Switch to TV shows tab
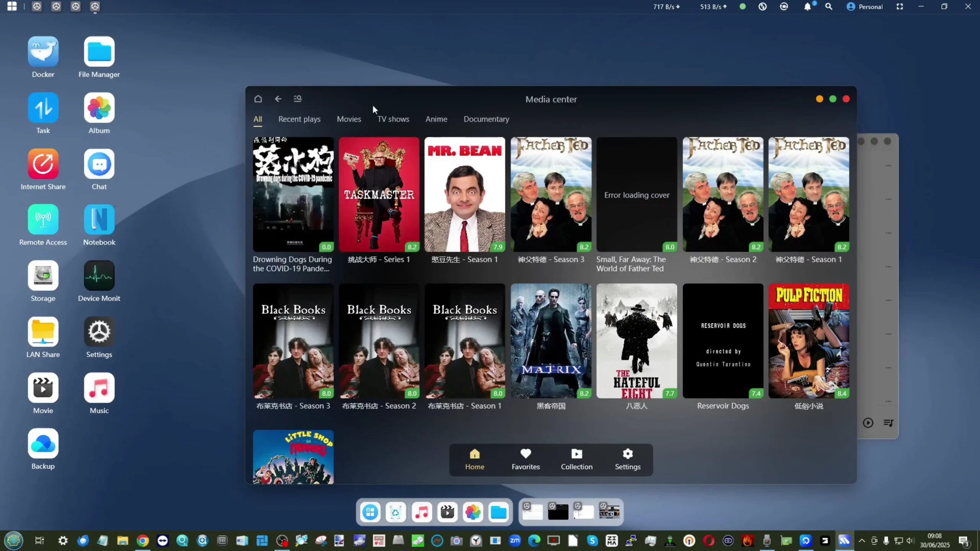980x551 pixels. click(393, 119)
